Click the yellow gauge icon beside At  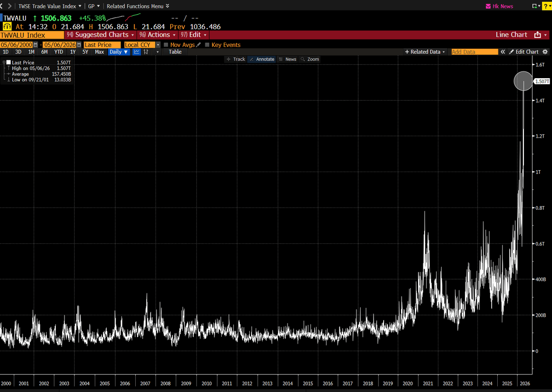click(7, 27)
